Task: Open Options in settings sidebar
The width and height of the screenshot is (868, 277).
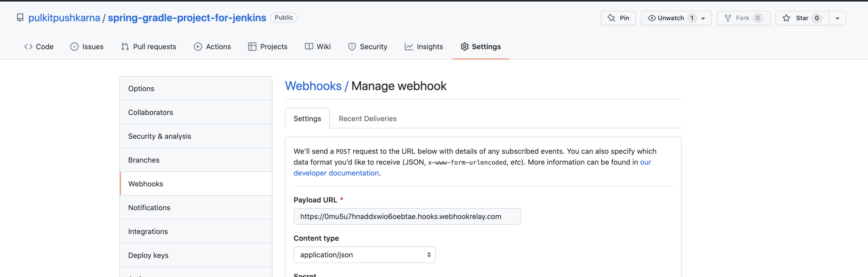Action: 196,89
